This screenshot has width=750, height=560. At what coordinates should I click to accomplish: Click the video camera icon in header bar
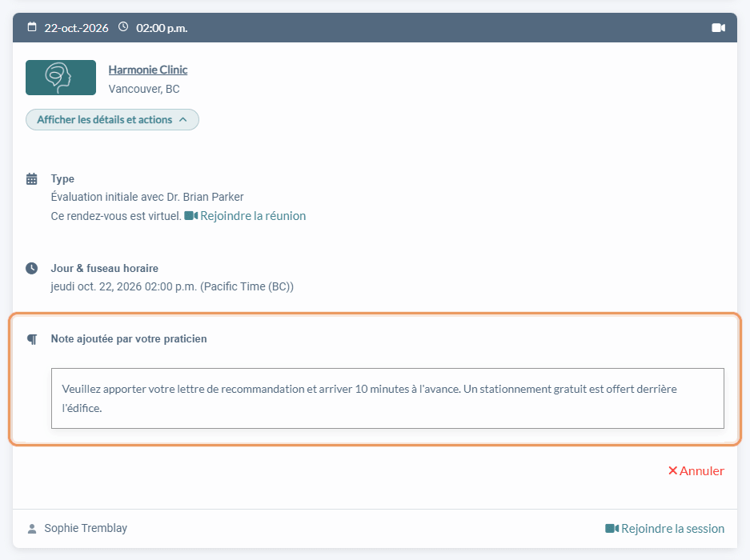click(718, 28)
